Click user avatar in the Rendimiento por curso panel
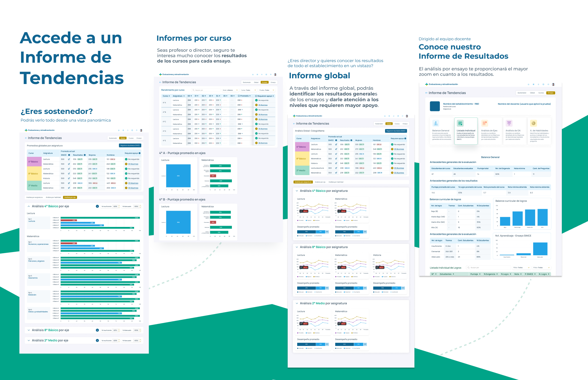 click(275, 74)
